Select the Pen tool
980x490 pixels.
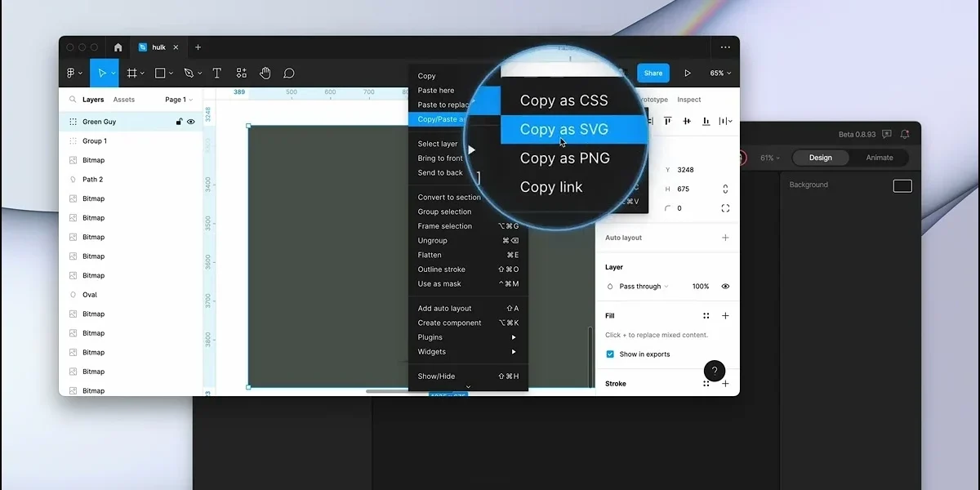point(189,73)
